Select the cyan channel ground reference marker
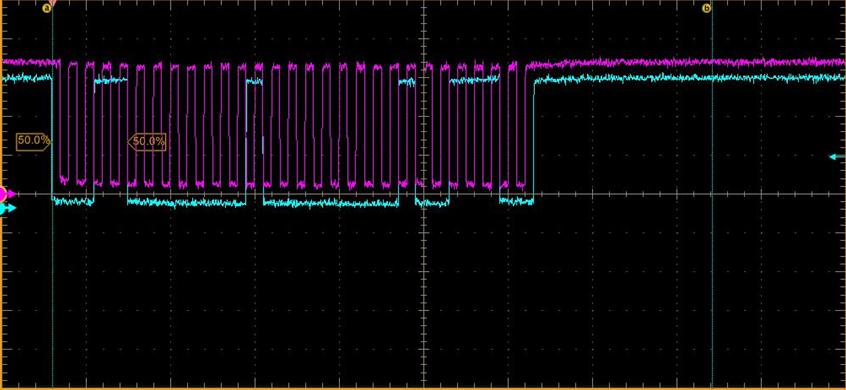The width and height of the screenshot is (846, 390). [8, 208]
